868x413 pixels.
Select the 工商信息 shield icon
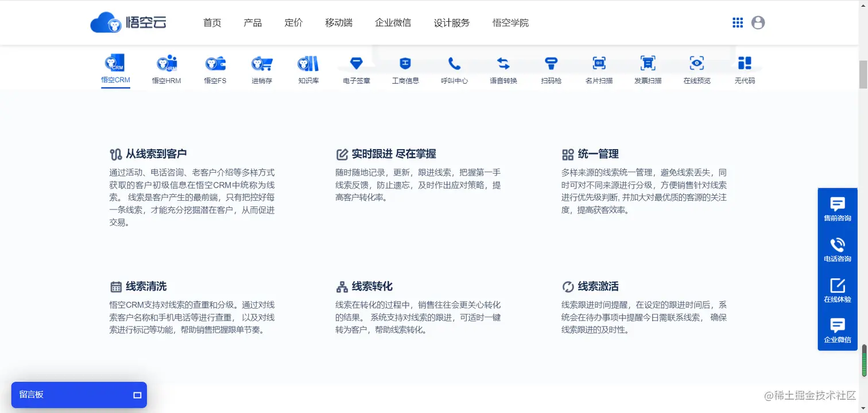405,63
